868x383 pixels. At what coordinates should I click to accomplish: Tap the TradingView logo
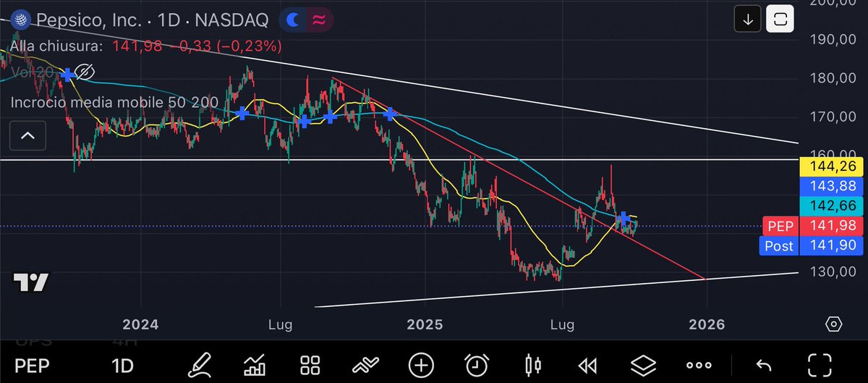tap(30, 282)
